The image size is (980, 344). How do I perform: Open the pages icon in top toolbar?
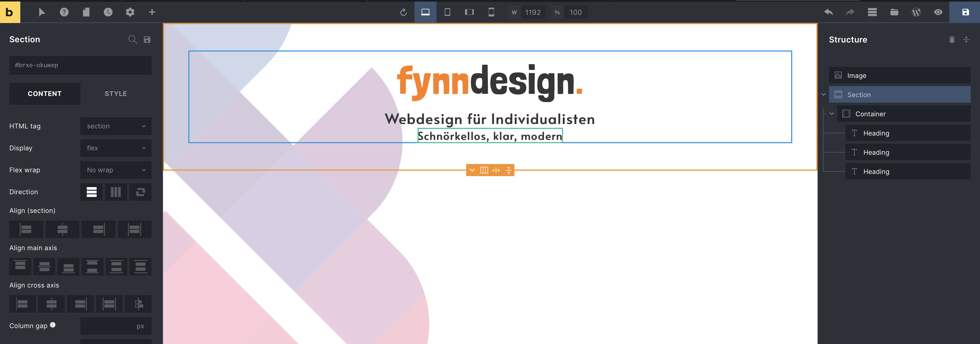click(86, 12)
